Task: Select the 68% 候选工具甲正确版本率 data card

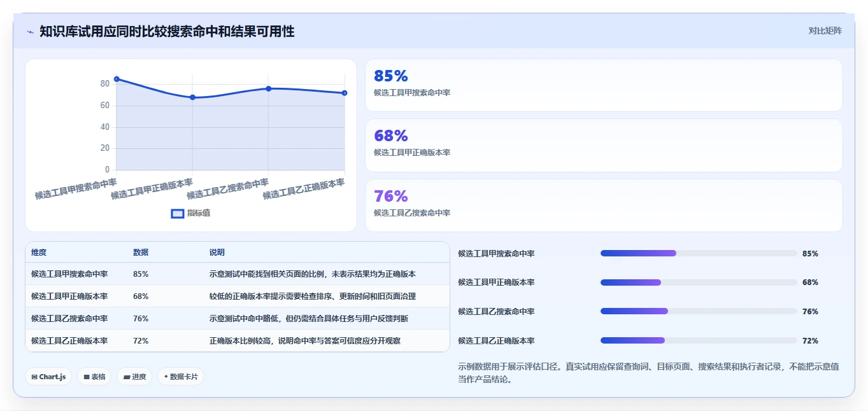Action: coord(604,145)
